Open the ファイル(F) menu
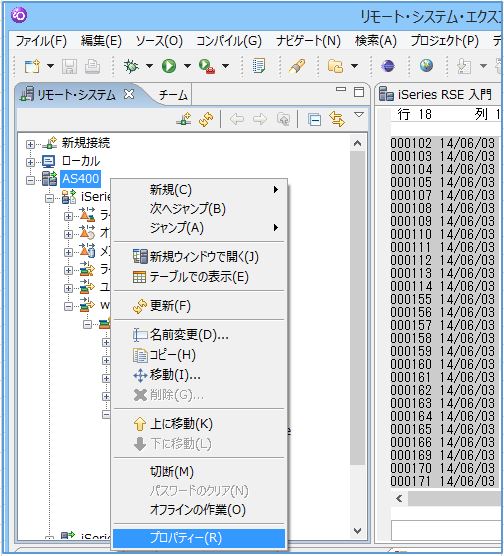The width and height of the screenshot is (504, 556). [x=41, y=41]
